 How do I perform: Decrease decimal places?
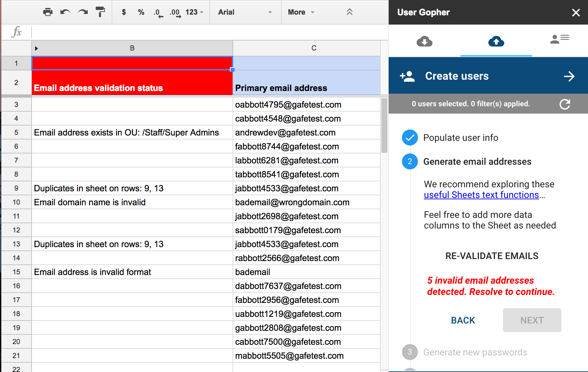click(x=158, y=13)
